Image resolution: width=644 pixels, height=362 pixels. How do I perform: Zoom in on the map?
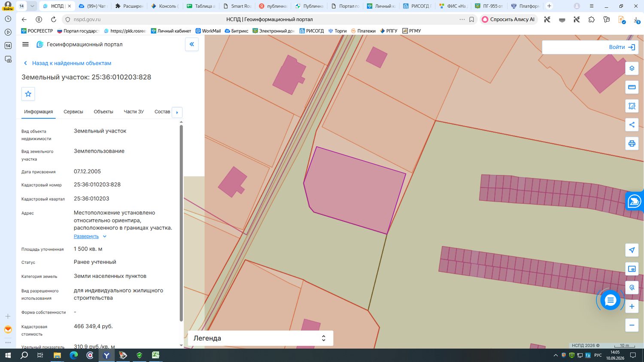coord(632,306)
